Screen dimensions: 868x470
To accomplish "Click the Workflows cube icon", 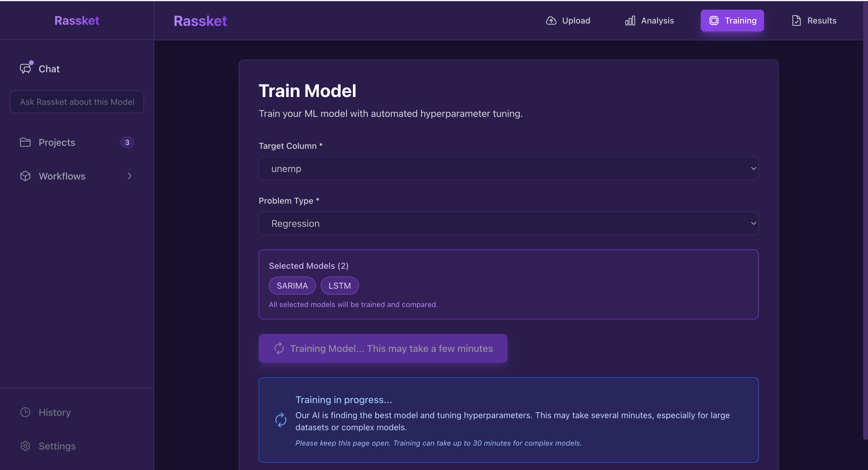I will click(25, 176).
